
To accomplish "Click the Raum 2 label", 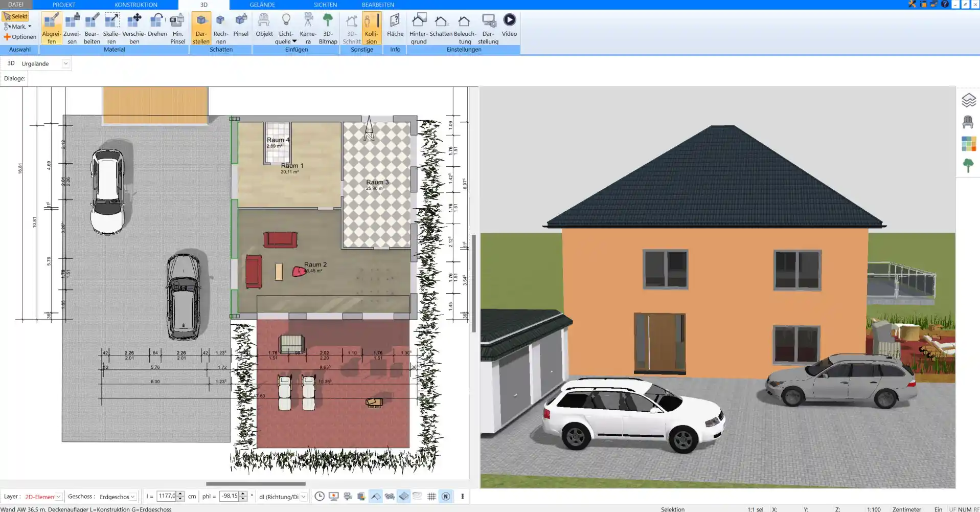I will pyautogui.click(x=315, y=264).
